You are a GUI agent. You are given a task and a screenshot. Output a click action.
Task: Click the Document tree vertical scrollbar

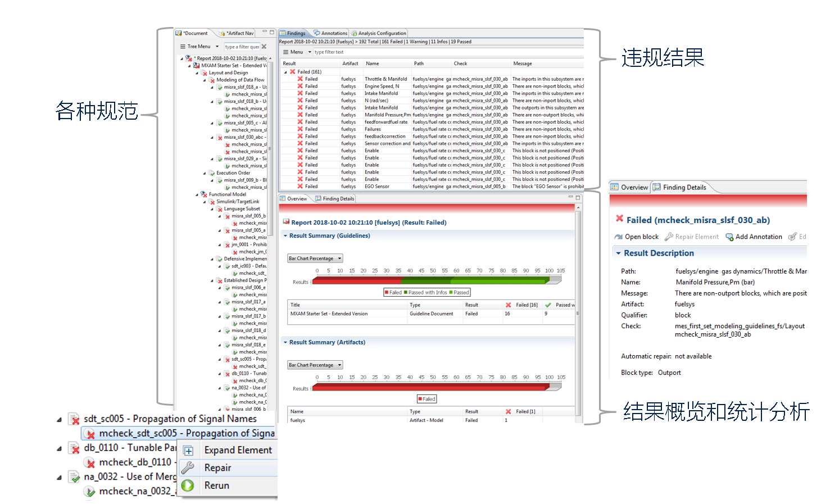tap(270, 149)
